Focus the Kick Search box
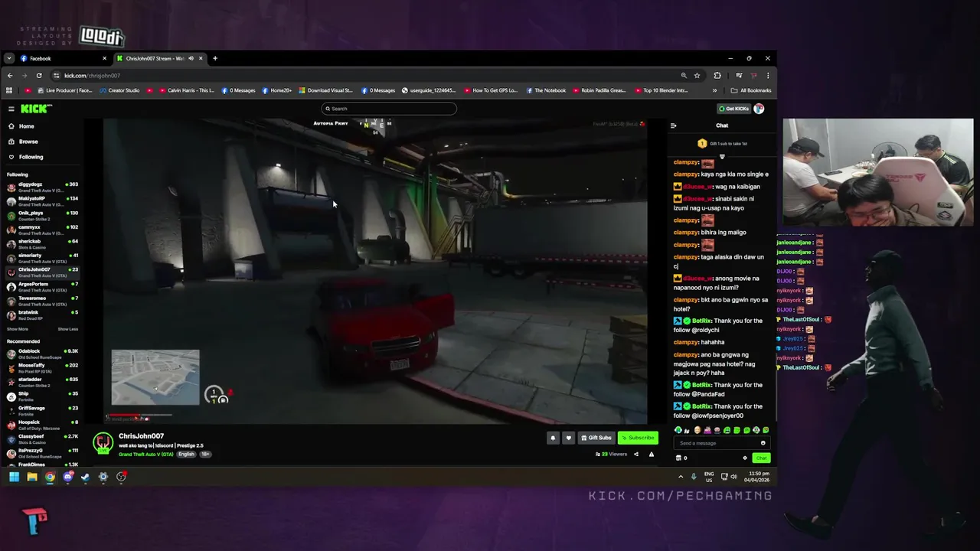This screenshot has height=551, width=980. [389, 109]
